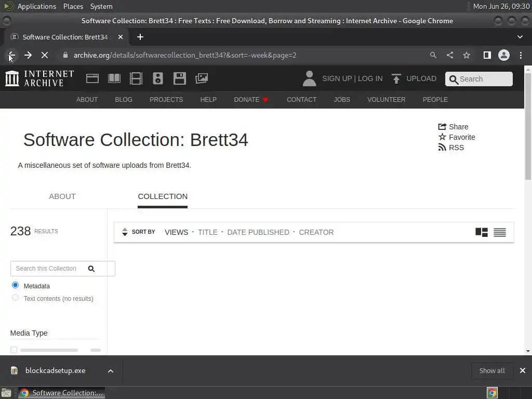The height and width of the screenshot is (399, 532).
Task: Open the PEOPLE menu item
Action: (435, 99)
